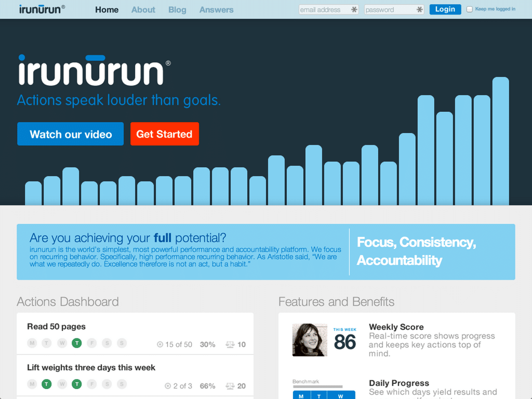Open the Blog menu item
This screenshot has width=532, height=399.
point(177,10)
